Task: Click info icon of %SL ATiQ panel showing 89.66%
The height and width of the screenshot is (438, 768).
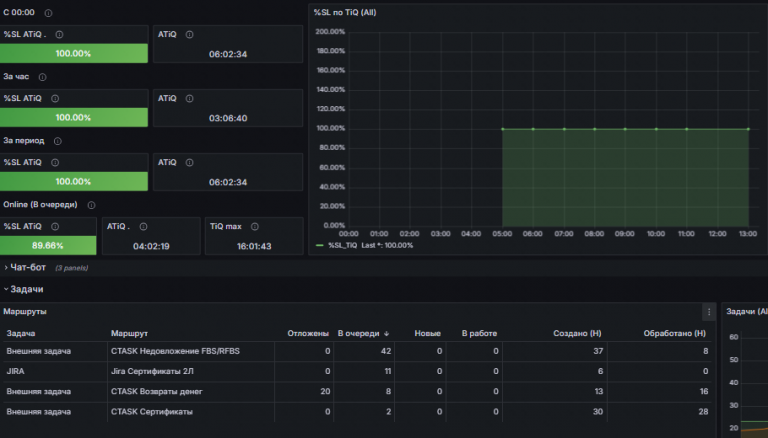Action: click(x=55, y=227)
